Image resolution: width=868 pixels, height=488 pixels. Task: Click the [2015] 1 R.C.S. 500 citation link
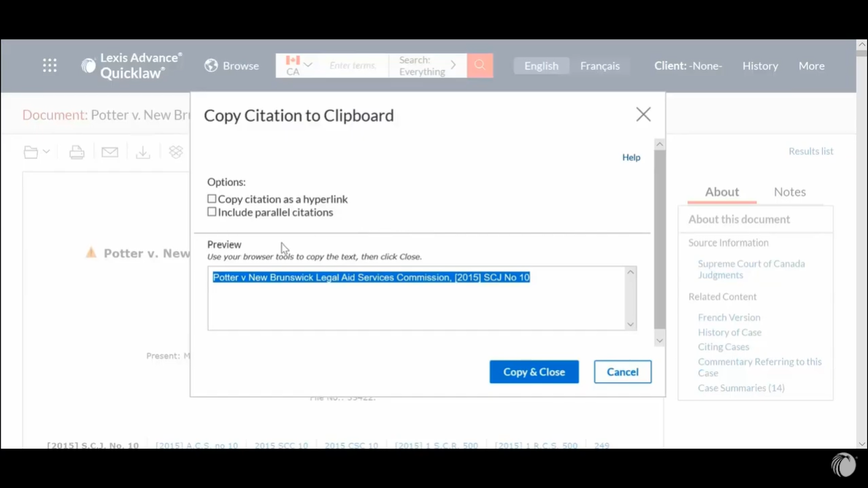536,446
